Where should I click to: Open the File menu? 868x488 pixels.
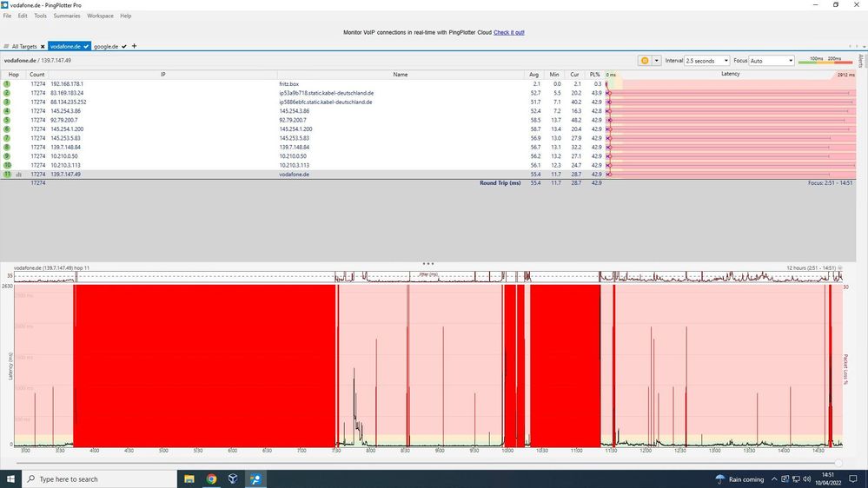click(x=7, y=16)
